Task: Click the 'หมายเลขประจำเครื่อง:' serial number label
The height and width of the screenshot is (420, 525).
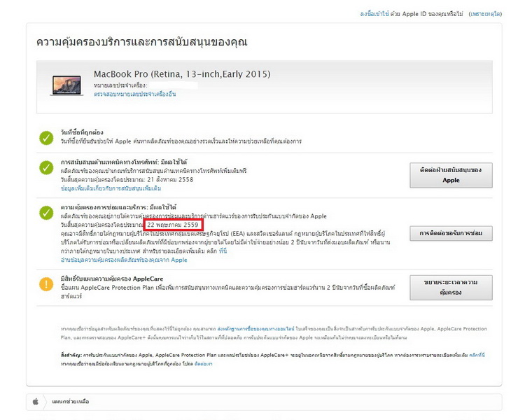Action: pos(120,85)
